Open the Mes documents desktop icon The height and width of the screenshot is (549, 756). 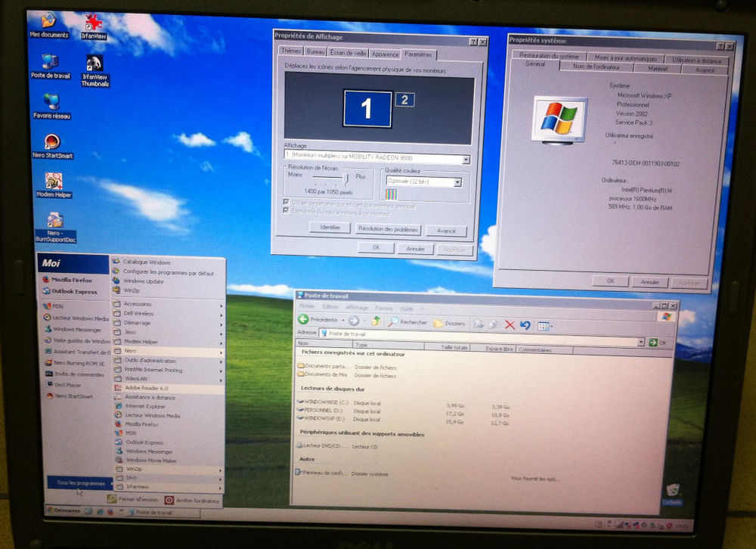(48, 25)
